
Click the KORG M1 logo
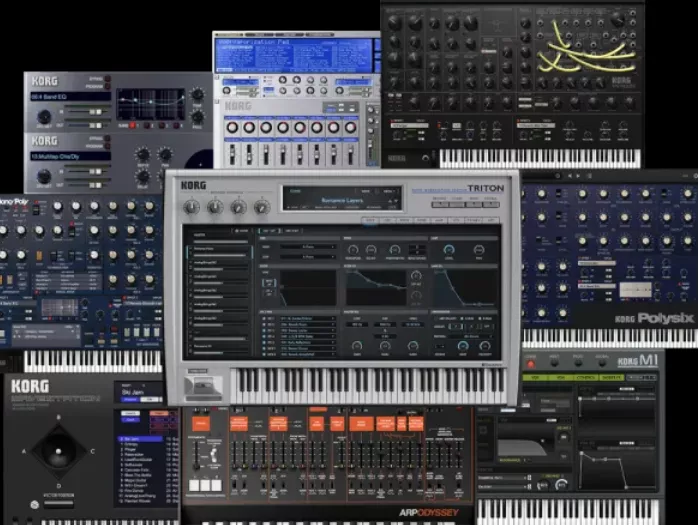[637, 361]
